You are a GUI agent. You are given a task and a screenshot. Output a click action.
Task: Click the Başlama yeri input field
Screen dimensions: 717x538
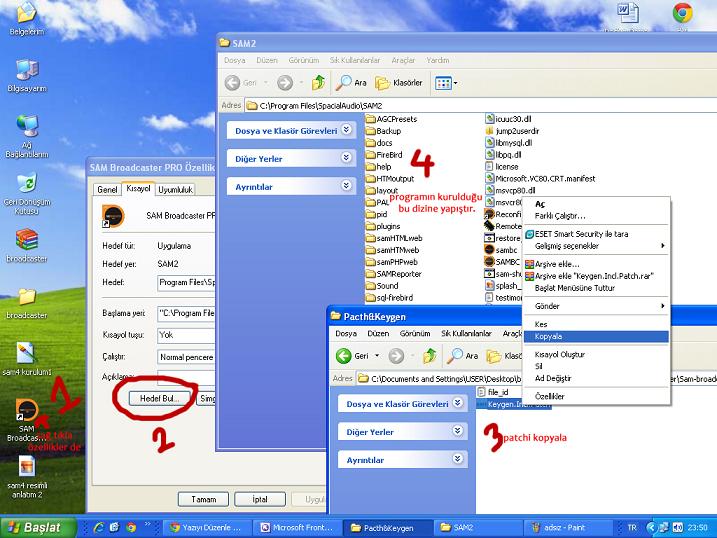pyautogui.click(x=186, y=313)
